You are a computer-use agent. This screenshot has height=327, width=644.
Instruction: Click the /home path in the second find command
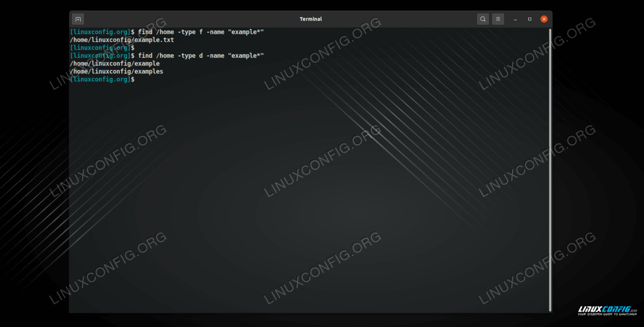(x=165, y=56)
